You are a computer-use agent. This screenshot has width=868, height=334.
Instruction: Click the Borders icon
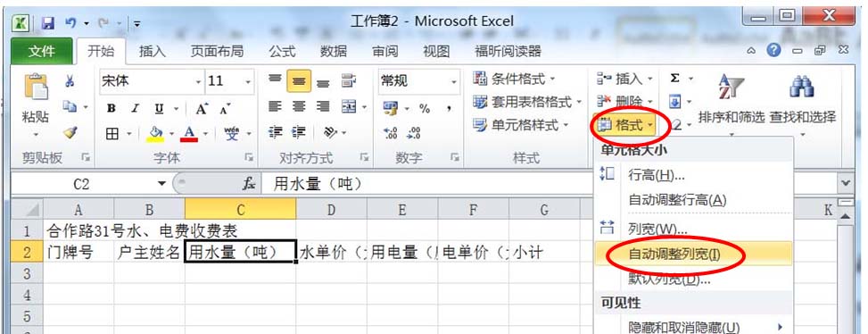tap(112, 133)
